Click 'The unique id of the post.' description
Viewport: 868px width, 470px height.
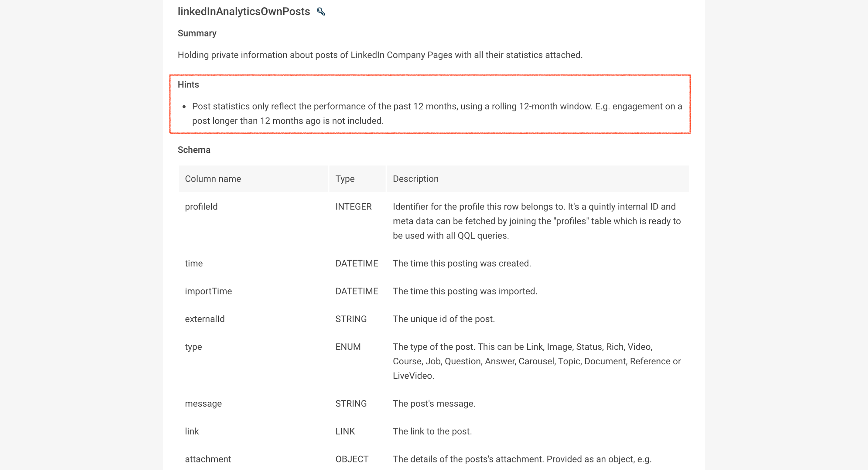point(444,319)
